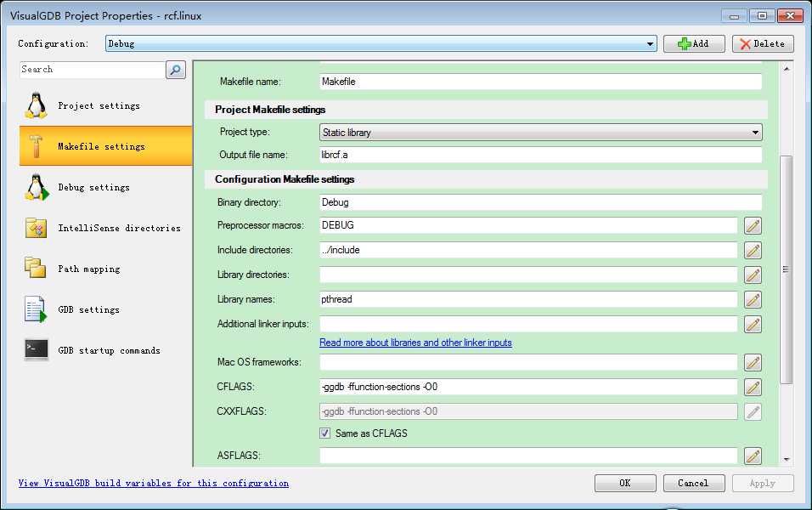Click the IntelliSense directories folder icon
812x510 pixels.
[x=36, y=228]
